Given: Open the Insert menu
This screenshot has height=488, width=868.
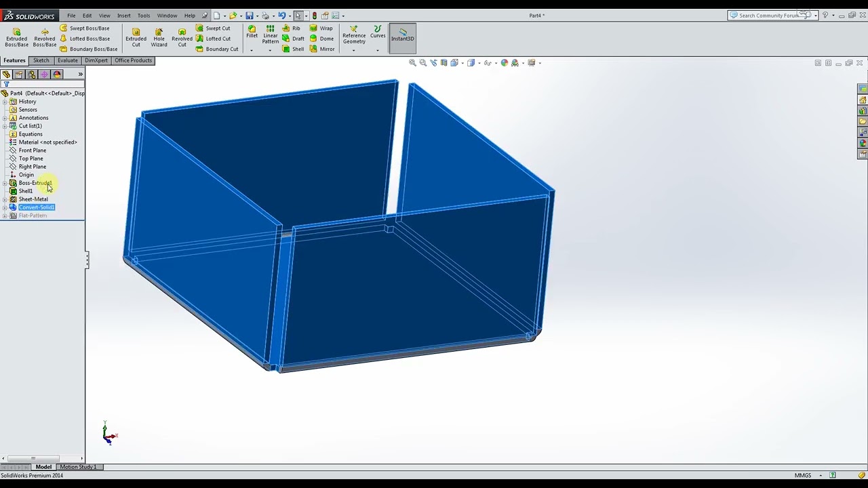Looking at the screenshot, I should (x=123, y=16).
